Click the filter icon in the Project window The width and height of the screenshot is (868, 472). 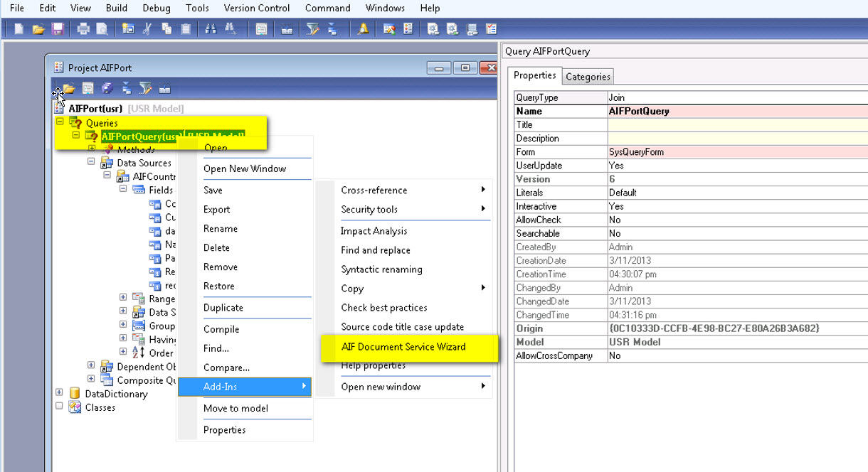[x=146, y=87]
